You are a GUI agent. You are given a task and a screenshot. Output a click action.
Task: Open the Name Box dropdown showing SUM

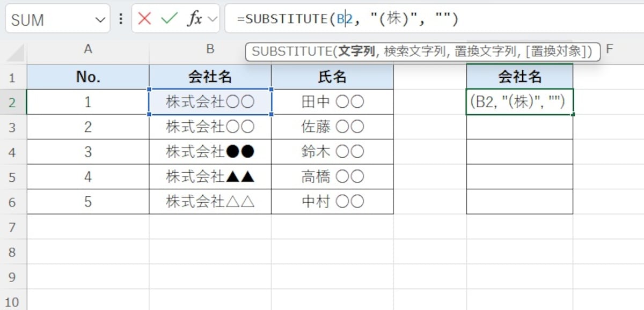[99, 19]
